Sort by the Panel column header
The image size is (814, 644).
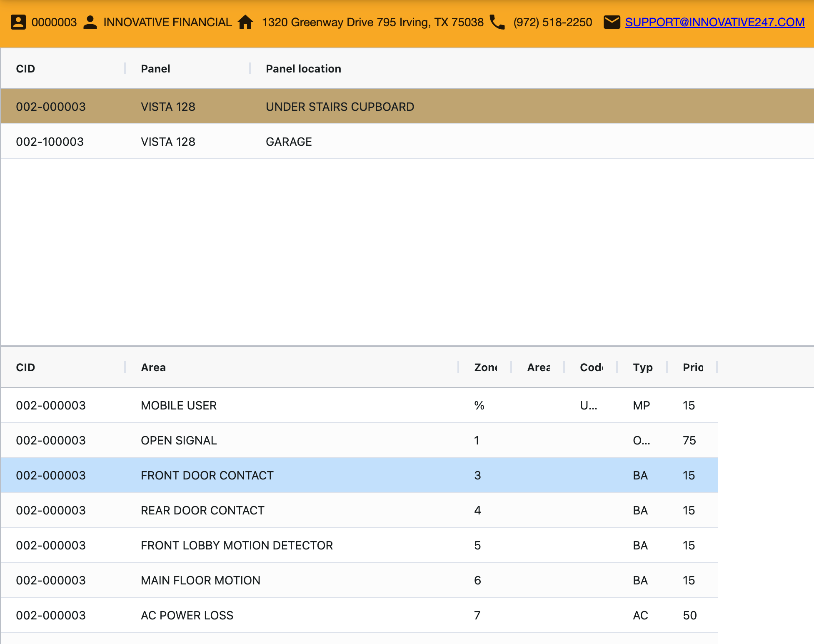coord(155,69)
